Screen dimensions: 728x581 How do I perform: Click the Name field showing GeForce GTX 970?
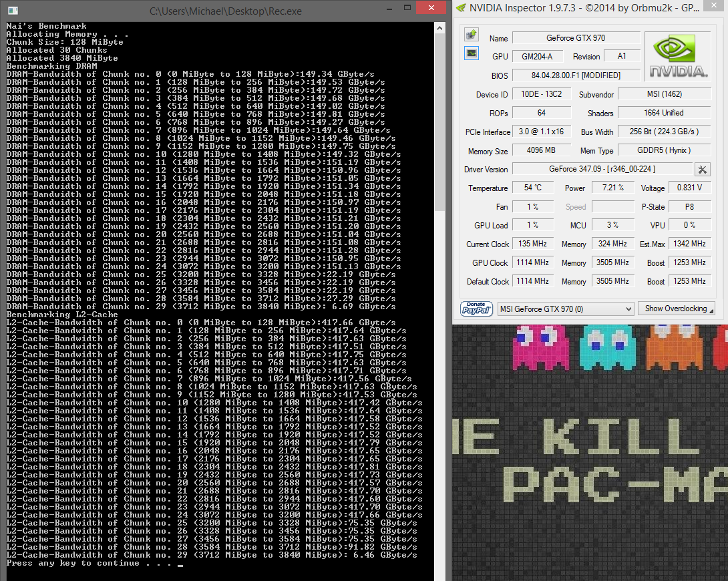pyautogui.click(x=576, y=38)
